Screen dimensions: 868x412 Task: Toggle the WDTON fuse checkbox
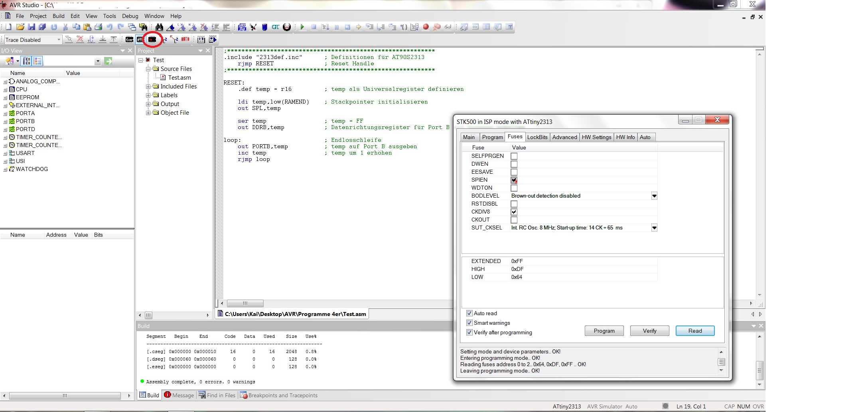514,188
